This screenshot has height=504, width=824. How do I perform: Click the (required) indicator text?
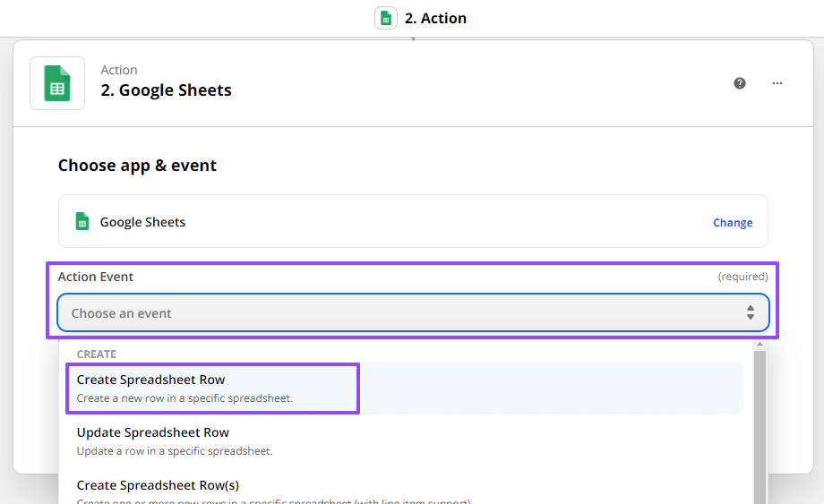click(742, 277)
